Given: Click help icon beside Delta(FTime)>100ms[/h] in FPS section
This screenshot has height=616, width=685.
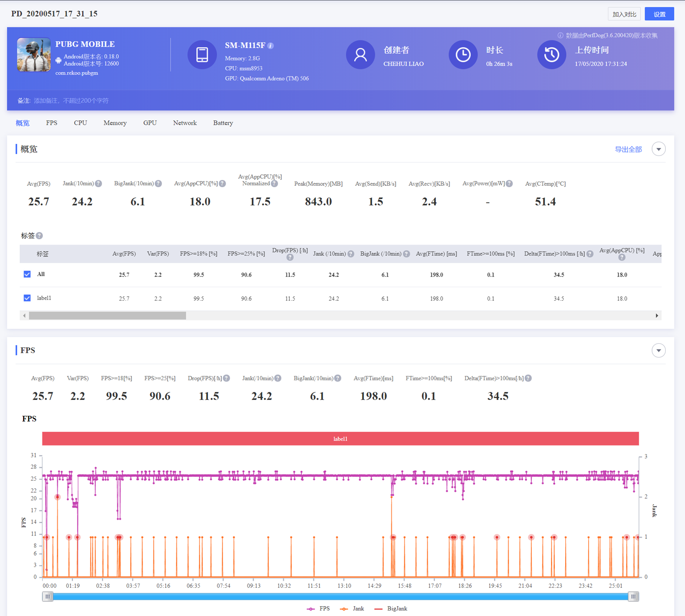Looking at the screenshot, I should (528, 378).
